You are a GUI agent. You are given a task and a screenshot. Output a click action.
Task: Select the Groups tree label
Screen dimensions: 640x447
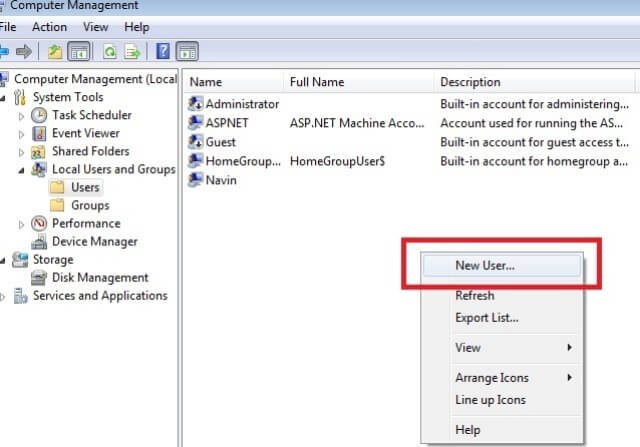[x=90, y=205]
